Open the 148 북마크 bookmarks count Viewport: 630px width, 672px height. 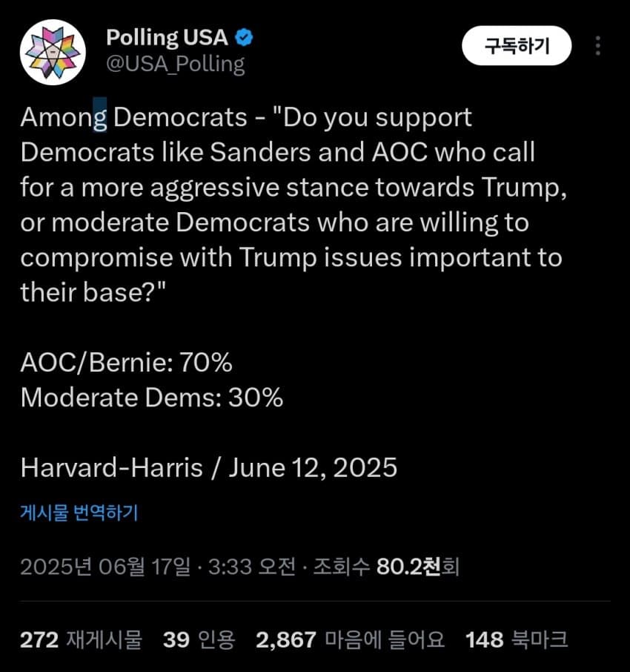click(517, 639)
